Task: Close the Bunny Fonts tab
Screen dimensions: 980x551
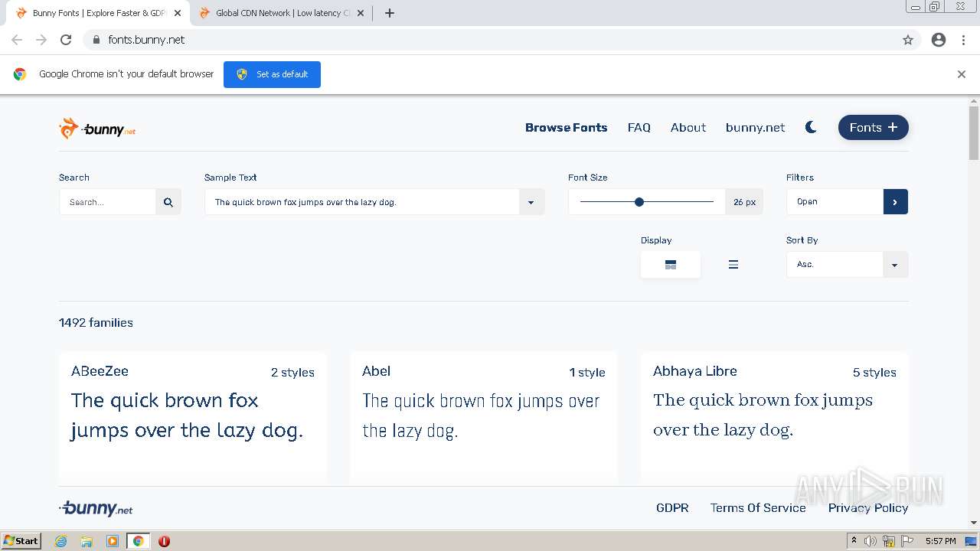Action: coord(178,13)
